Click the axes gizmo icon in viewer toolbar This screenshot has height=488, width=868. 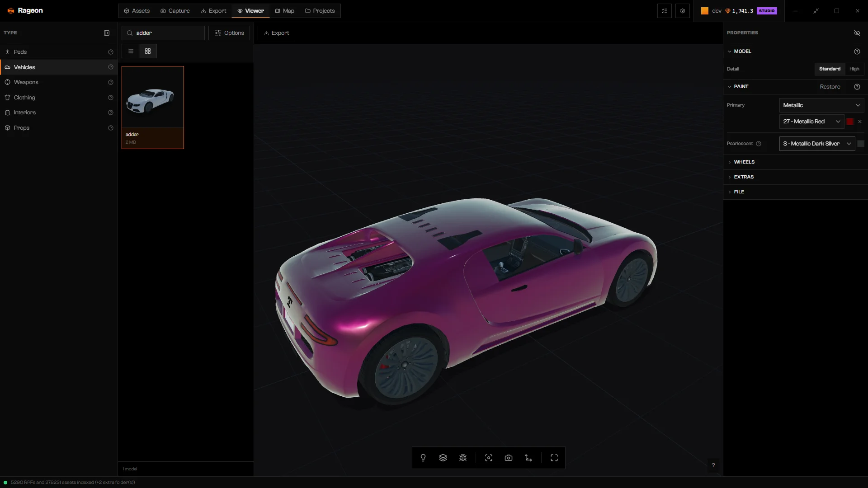(x=528, y=458)
